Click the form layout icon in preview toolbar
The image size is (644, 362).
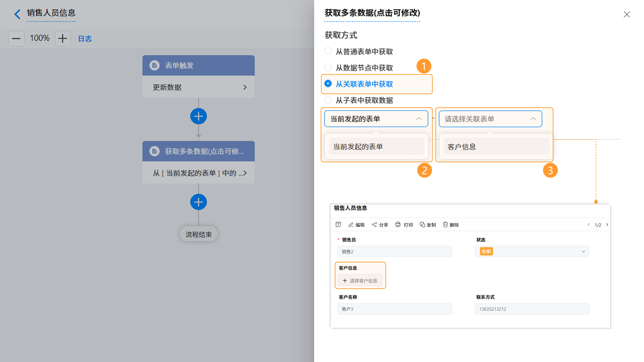pyautogui.click(x=338, y=225)
